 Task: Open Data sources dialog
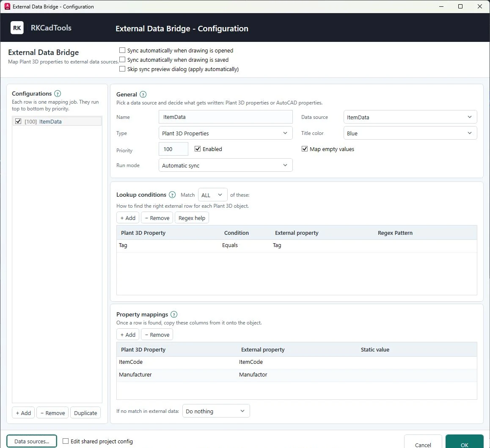[x=32, y=441]
